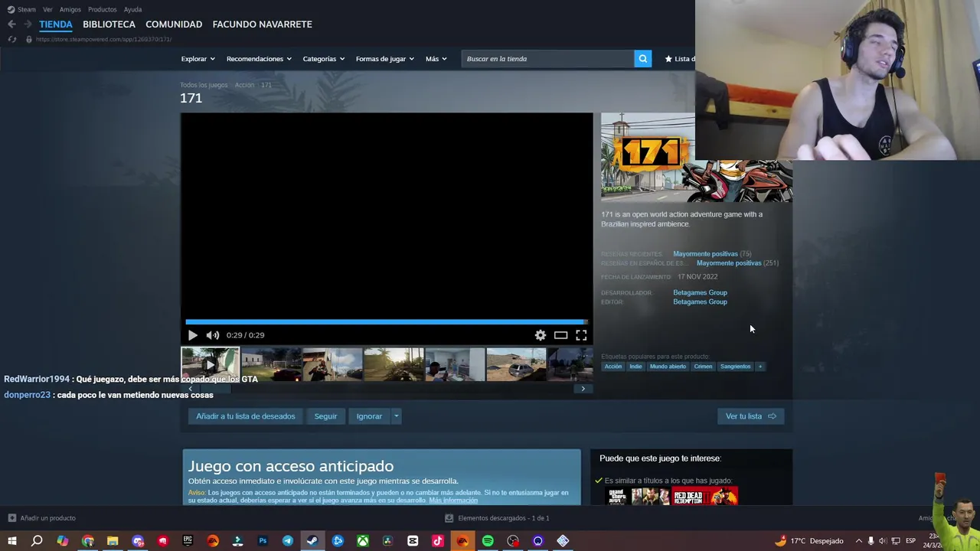Select the Acción tag
980x551 pixels.
point(613,367)
